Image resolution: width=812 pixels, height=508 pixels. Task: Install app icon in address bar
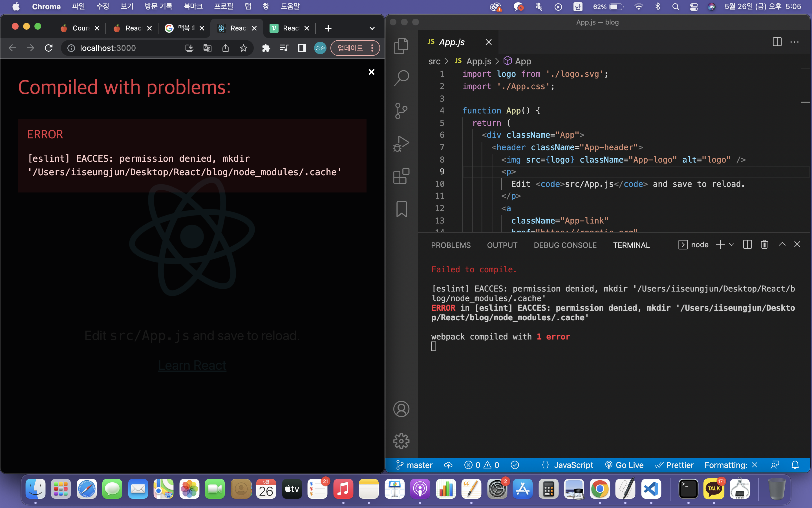[189, 48]
